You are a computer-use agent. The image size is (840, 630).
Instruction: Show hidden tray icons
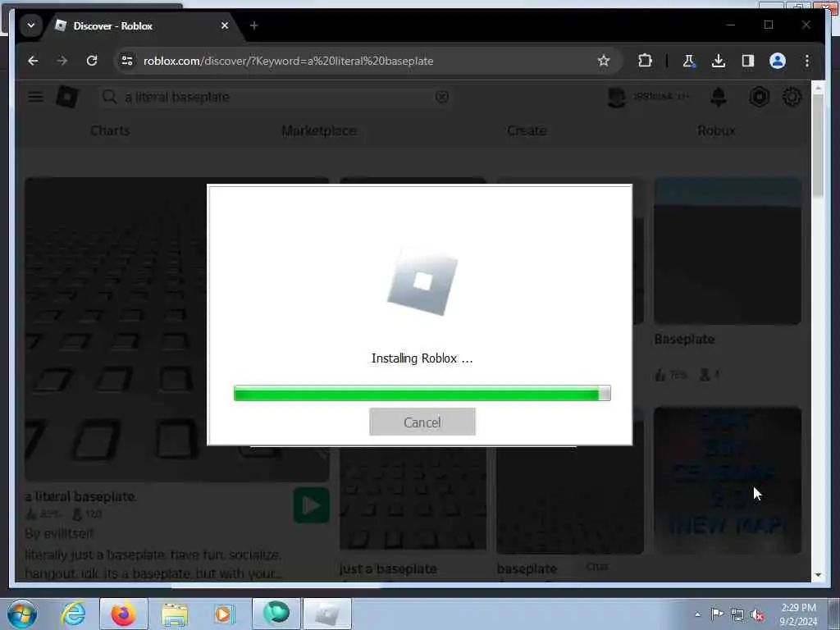coord(697,614)
